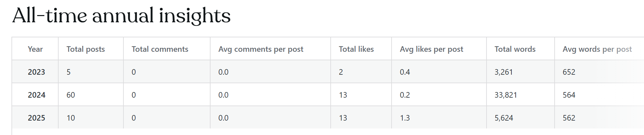Click the 33,821 total words value
This screenshot has width=644, height=135.
[506, 95]
